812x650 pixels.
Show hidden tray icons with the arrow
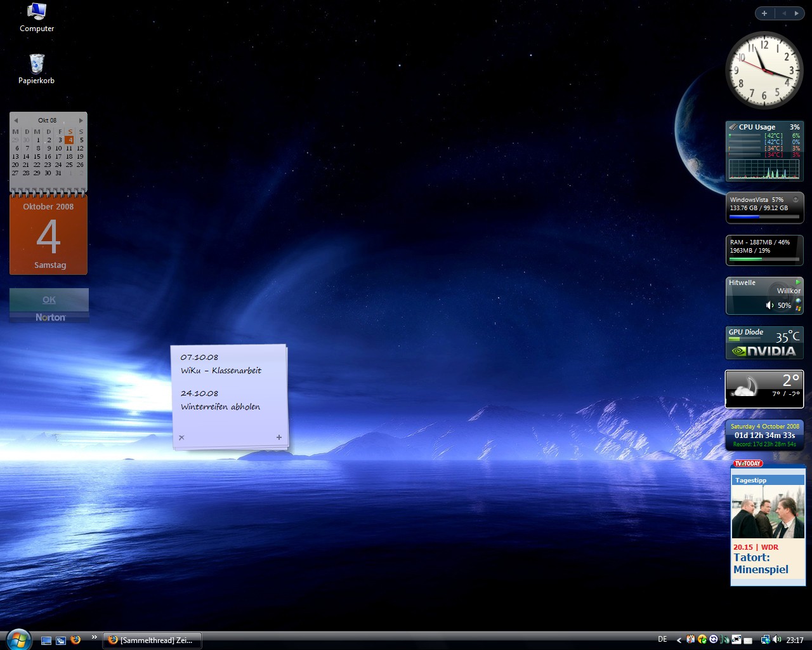[x=679, y=640]
